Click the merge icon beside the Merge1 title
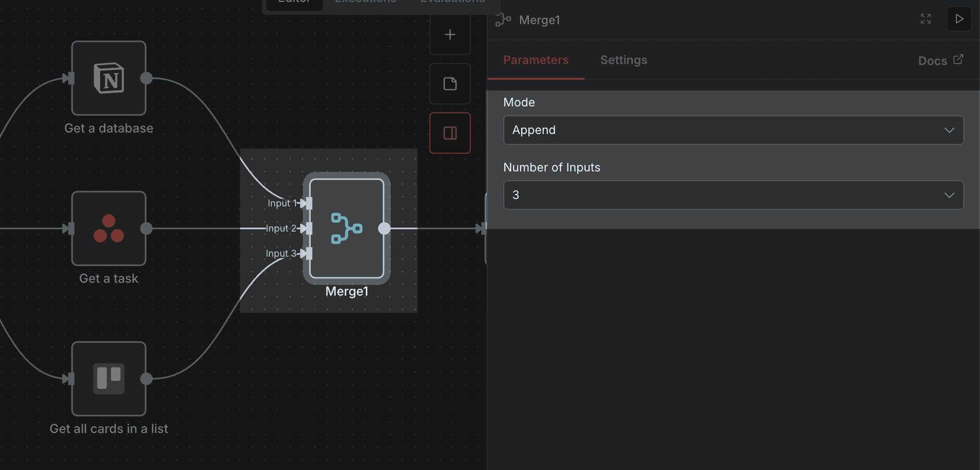980x470 pixels. (502, 20)
